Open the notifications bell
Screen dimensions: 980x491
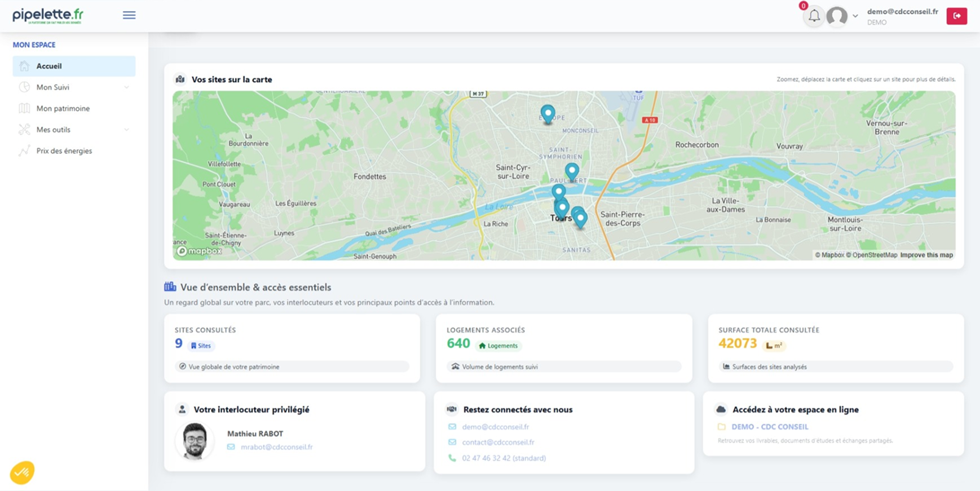[814, 16]
